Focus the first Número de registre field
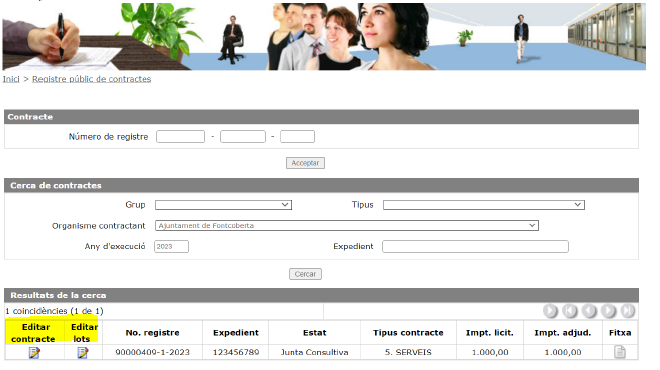Image resolution: width=660 pixels, height=370 pixels. [180, 137]
